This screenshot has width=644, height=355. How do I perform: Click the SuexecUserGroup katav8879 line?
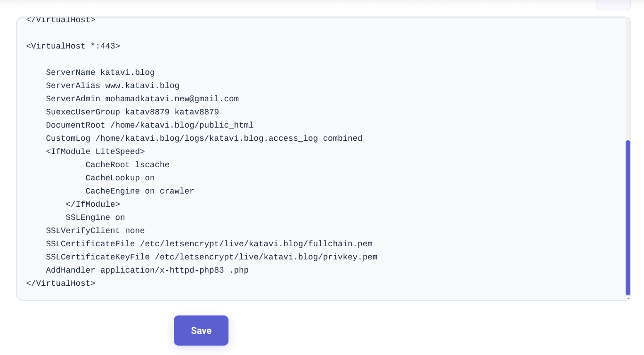(132, 112)
